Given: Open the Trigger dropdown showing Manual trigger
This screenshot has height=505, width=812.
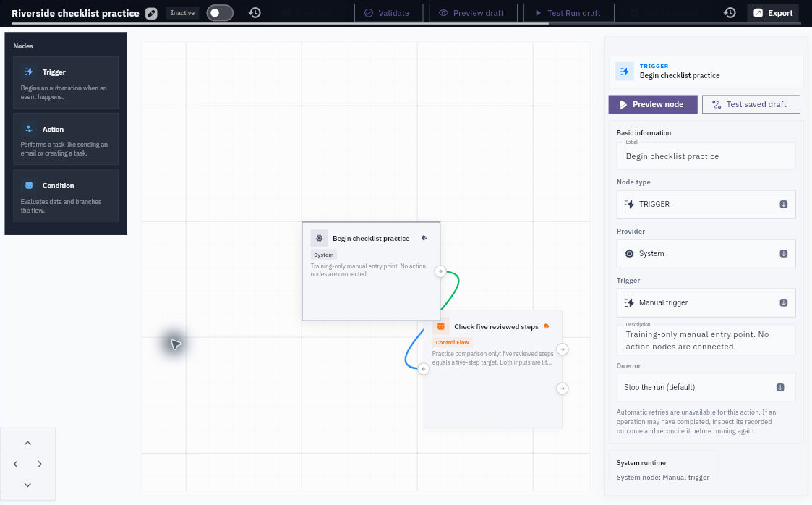Looking at the screenshot, I should click(706, 302).
